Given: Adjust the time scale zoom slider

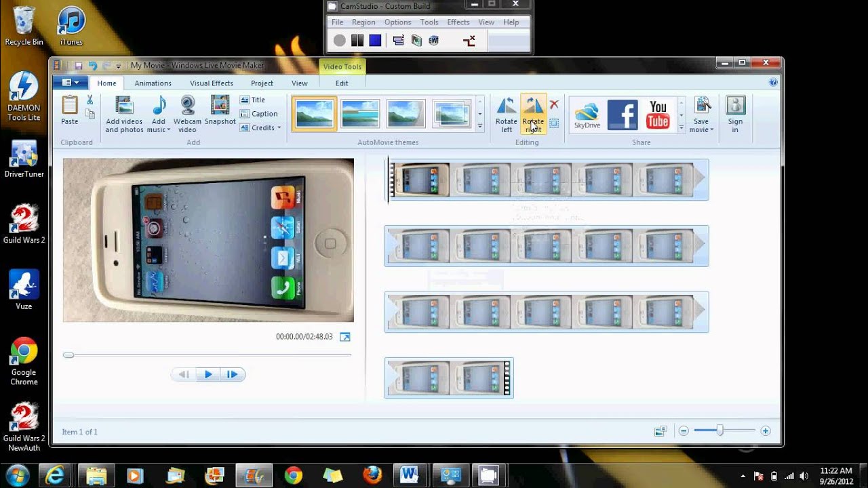Looking at the screenshot, I should [x=720, y=430].
